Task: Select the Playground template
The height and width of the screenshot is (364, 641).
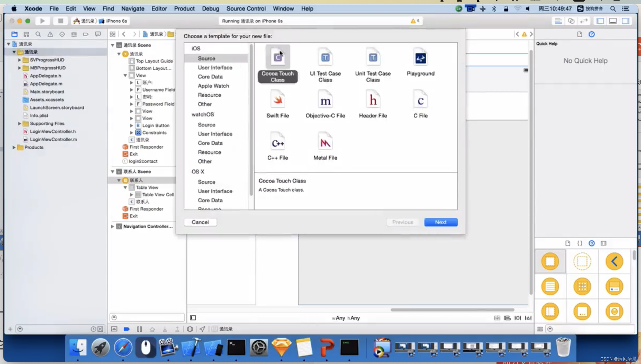Action: point(421,62)
